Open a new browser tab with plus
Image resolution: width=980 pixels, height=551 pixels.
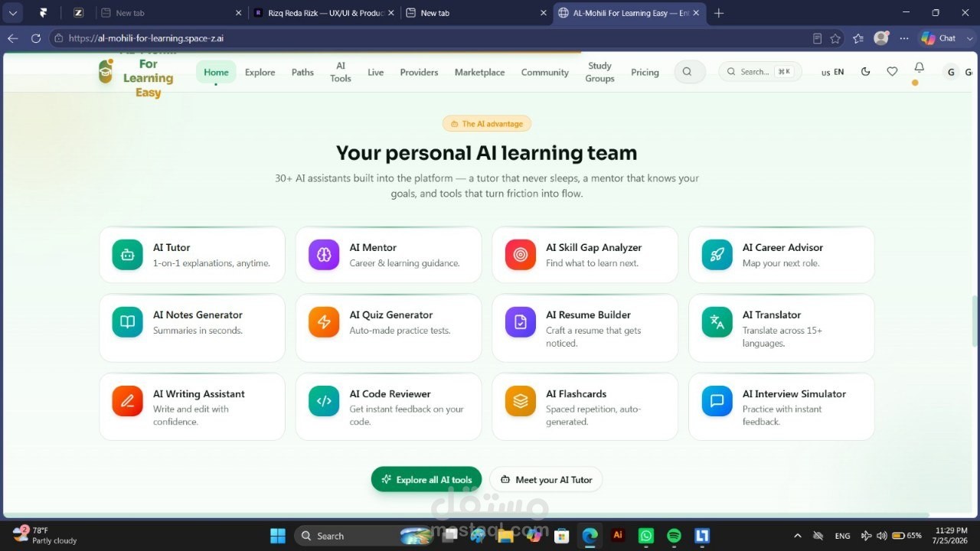(718, 12)
